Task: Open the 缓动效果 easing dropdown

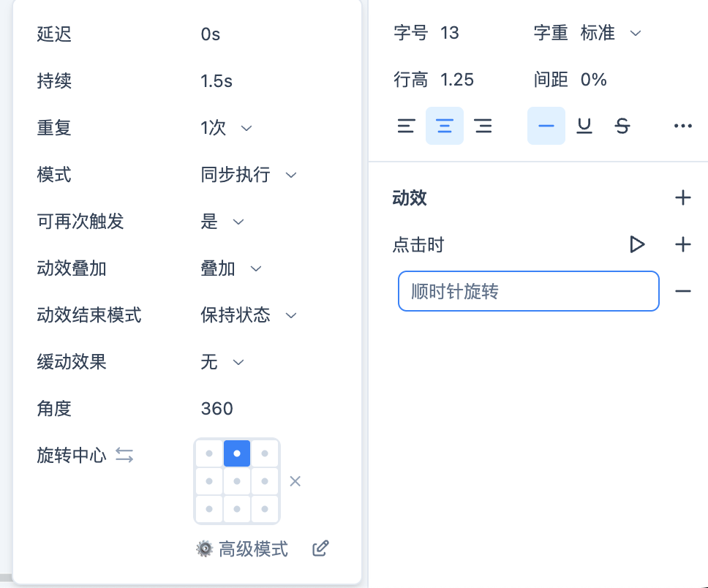Action: tap(222, 362)
